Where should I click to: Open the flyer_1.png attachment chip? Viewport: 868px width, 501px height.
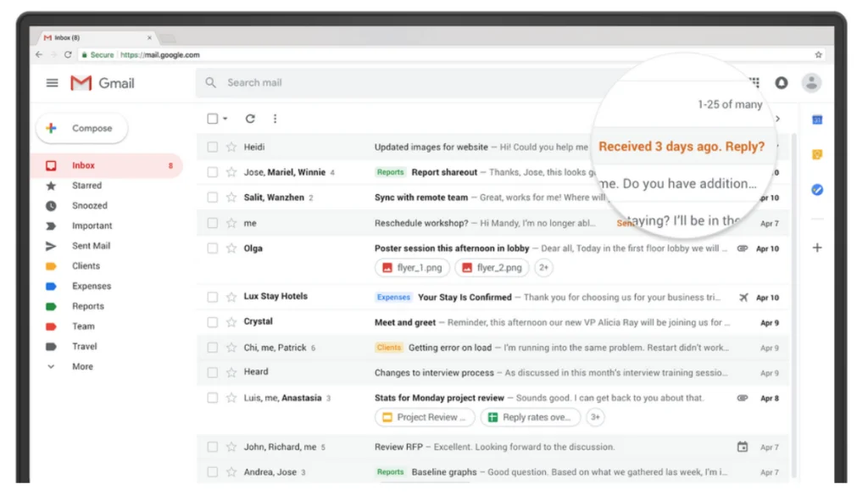tap(411, 268)
